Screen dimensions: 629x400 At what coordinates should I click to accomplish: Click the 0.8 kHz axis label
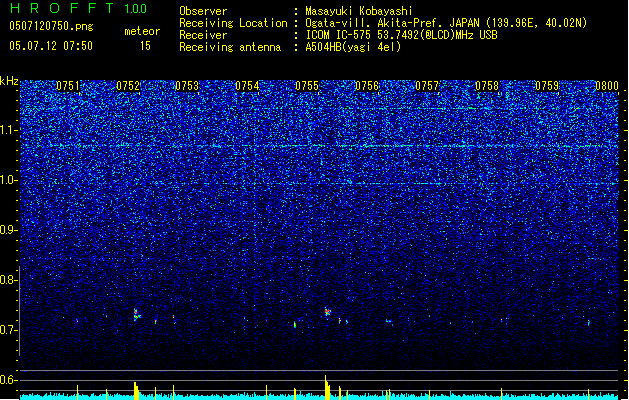[x=8, y=280]
